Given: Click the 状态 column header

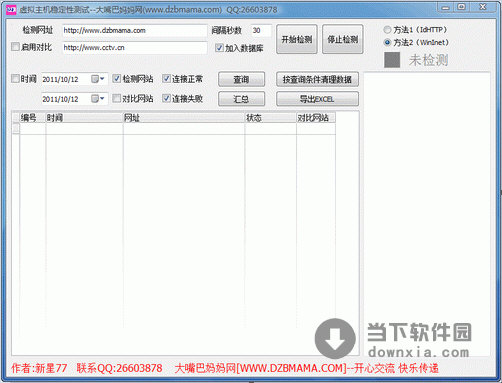Looking at the screenshot, I should pos(270,118).
